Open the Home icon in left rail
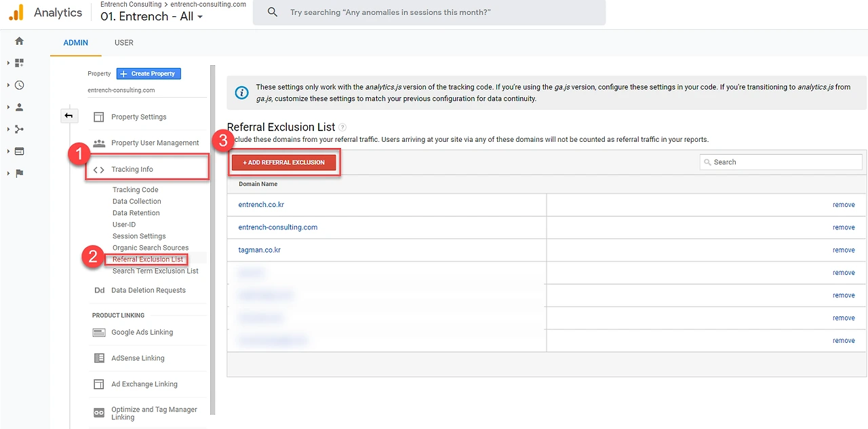868x429 pixels. (x=19, y=41)
